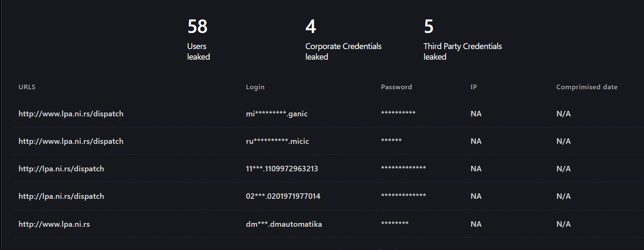Viewport: 644px width, 250px height.
Task: Sort by the URLS column header
Action: click(27, 87)
